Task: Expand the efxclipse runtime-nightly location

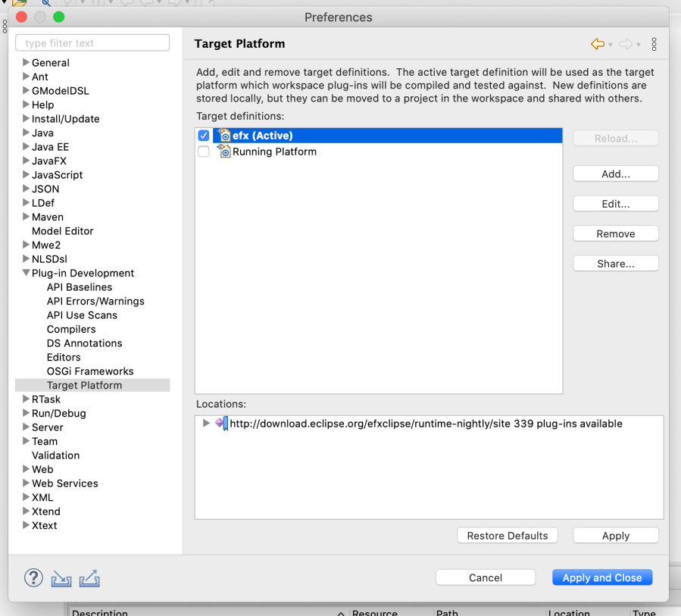Action: 206,424
